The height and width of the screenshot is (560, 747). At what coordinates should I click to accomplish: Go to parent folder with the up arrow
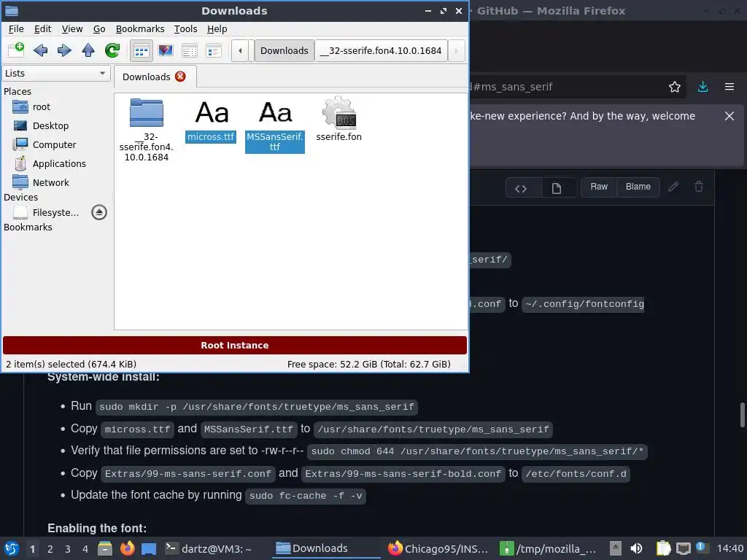pos(88,50)
